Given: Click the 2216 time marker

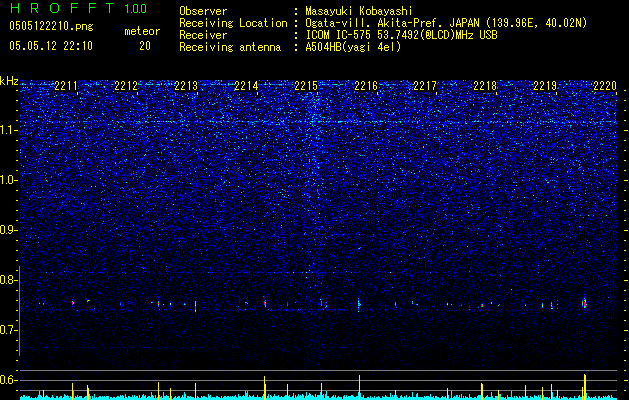Looking at the screenshot, I should [x=366, y=86].
